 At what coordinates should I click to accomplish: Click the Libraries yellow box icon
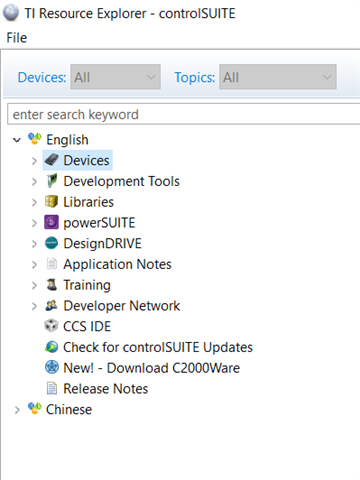[52, 202]
